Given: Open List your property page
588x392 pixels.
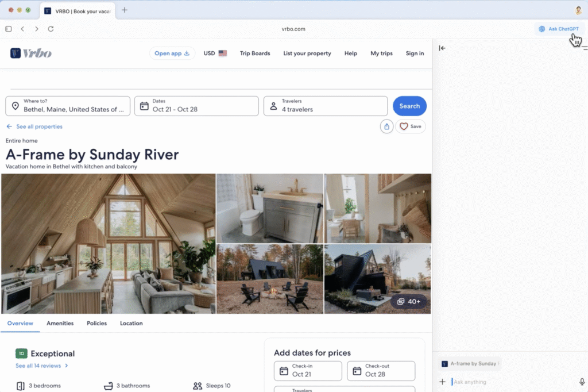Looking at the screenshot, I should (x=307, y=53).
